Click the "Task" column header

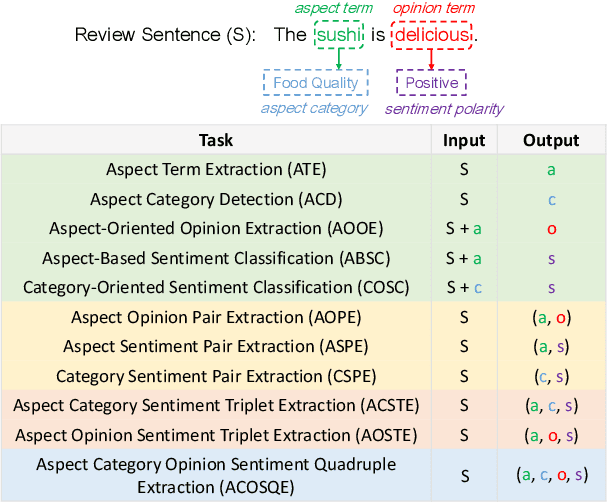(215, 141)
